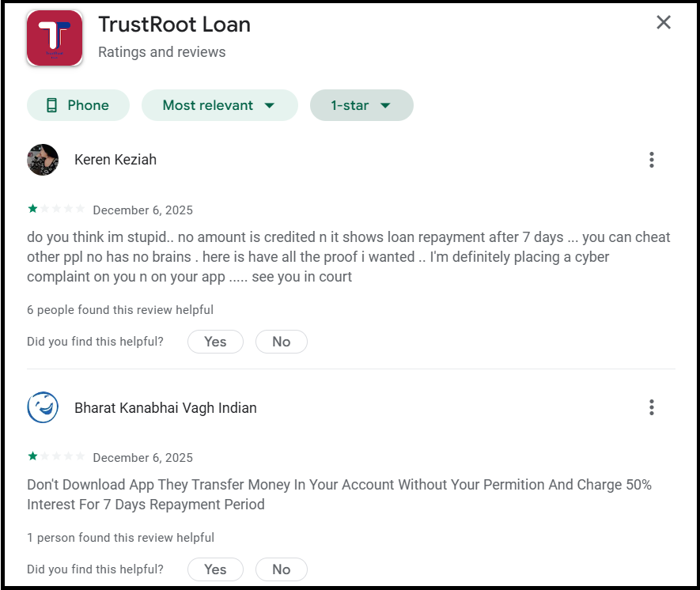Screen dimensions: 700x590
Task: Click the TrustRoot Loan app icon
Action: [x=54, y=37]
